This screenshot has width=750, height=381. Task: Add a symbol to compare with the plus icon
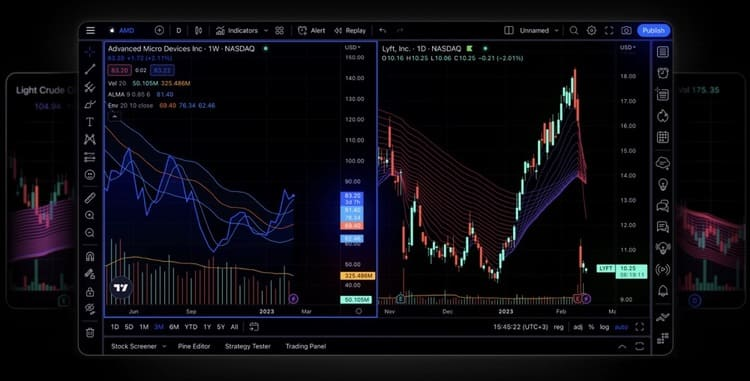point(159,31)
